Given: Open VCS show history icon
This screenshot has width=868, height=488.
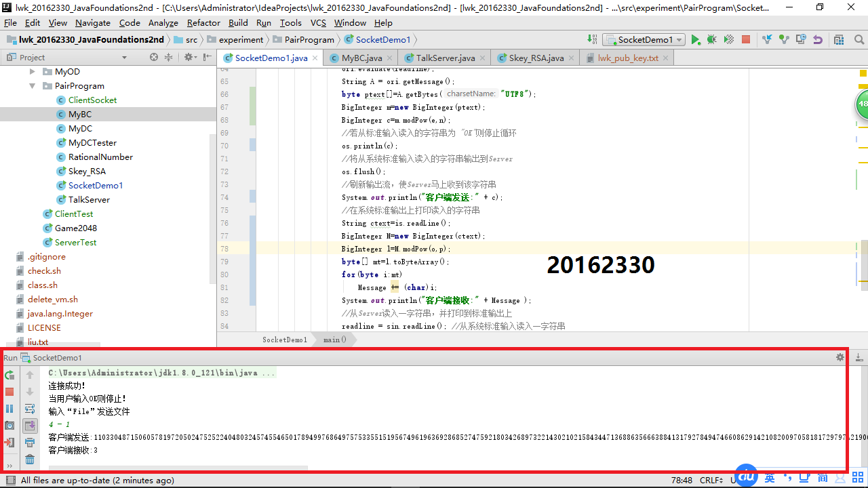Looking at the screenshot, I should pos(801,40).
